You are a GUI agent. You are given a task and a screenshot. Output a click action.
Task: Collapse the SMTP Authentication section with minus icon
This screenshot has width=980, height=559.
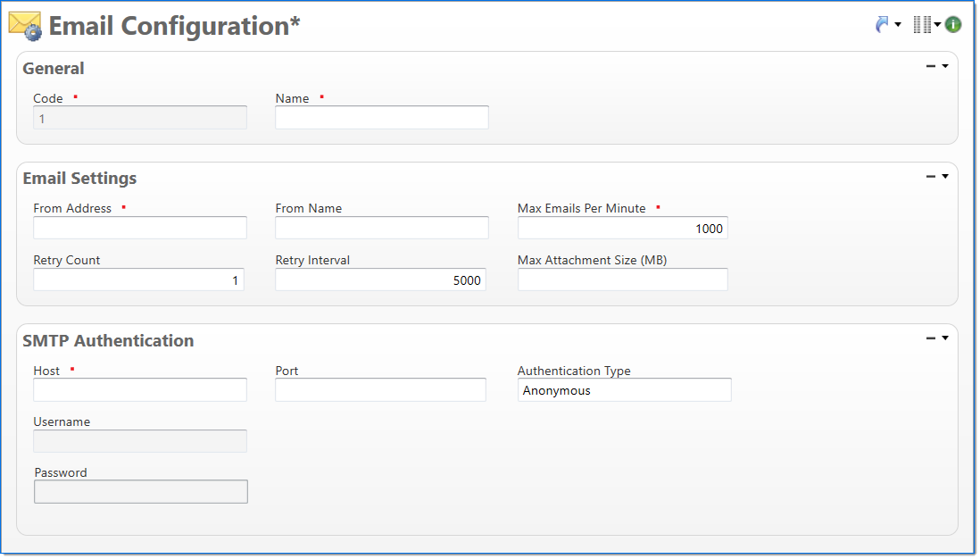[x=931, y=338]
